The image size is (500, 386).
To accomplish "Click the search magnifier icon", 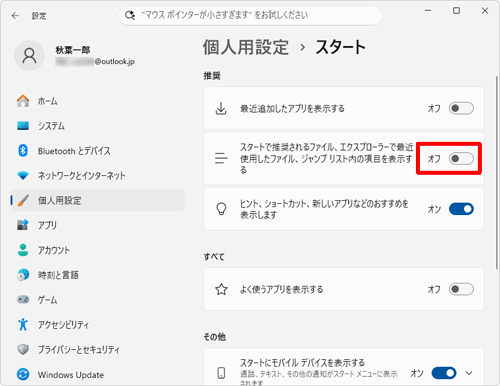I will point(130,15).
